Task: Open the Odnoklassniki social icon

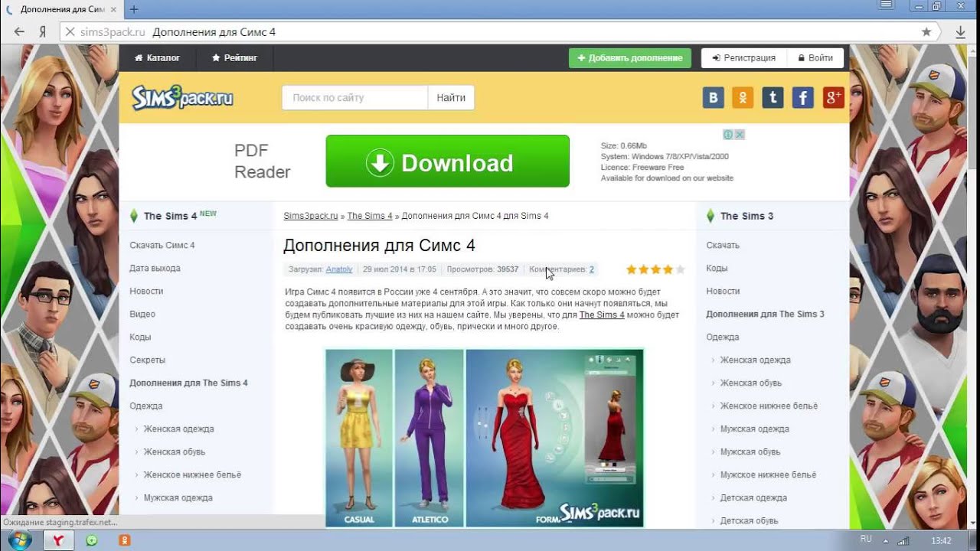Action: (x=743, y=97)
